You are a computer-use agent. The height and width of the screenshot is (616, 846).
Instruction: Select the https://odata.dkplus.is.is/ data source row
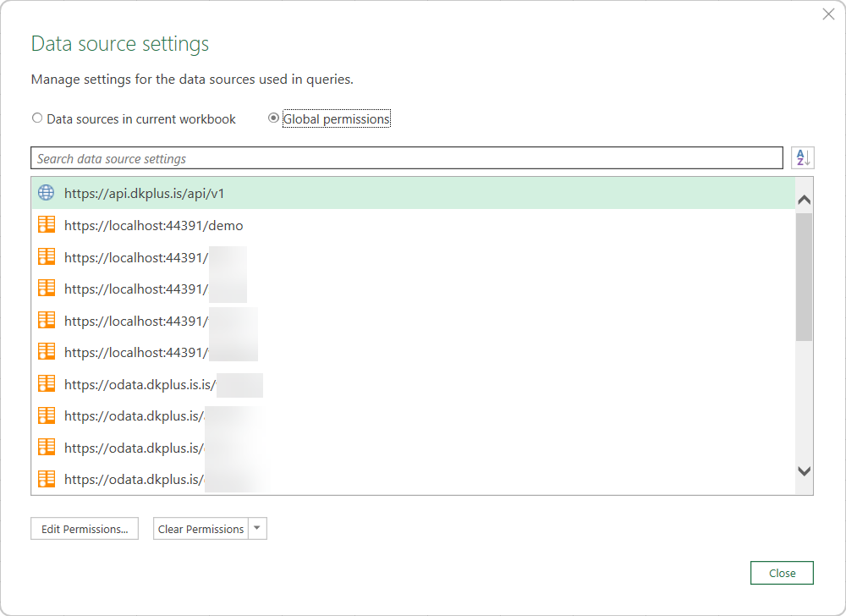(140, 384)
